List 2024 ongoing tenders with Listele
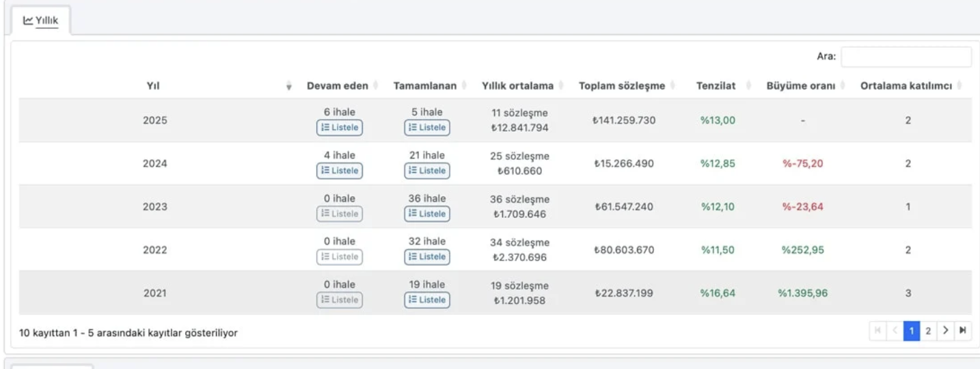Screen dimensions: 980x369 click(x=340, y=171)
